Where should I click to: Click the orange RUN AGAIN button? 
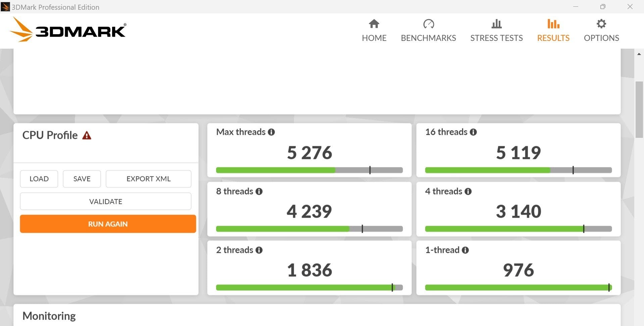[108, 224]
